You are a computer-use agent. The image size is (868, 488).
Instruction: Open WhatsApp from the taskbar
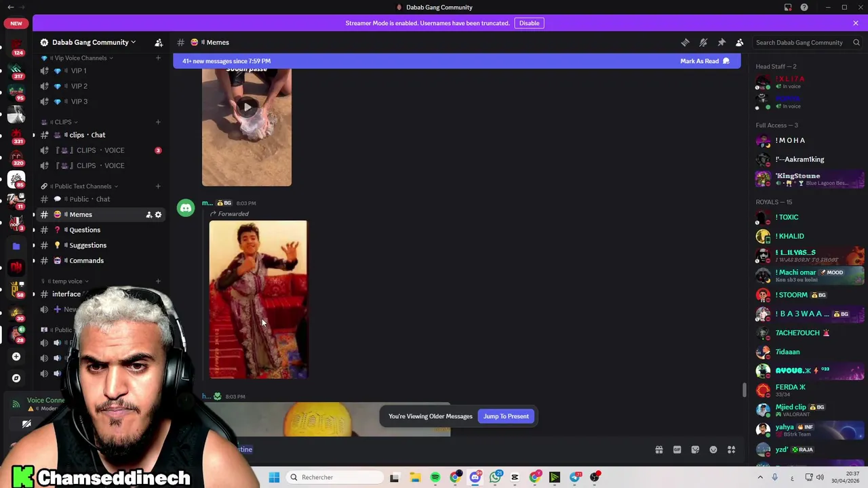pyautogui.click(x=495, y=477)
